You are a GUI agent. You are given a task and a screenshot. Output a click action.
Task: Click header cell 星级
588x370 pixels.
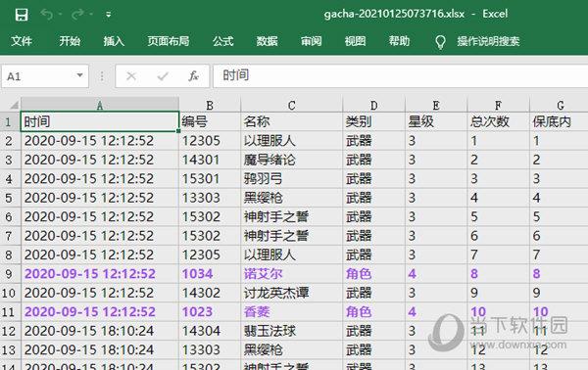click(436, 121)
